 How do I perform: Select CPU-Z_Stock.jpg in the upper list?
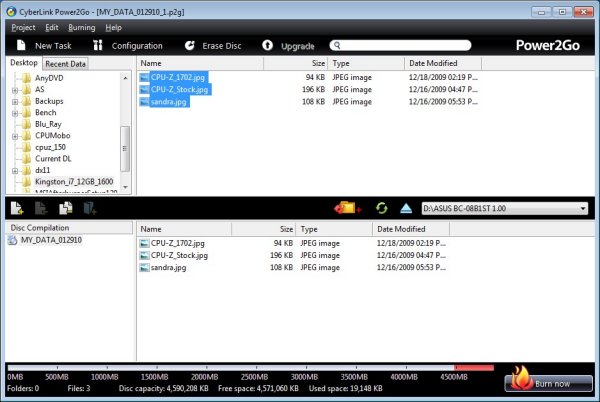click(x=179, y=90)
